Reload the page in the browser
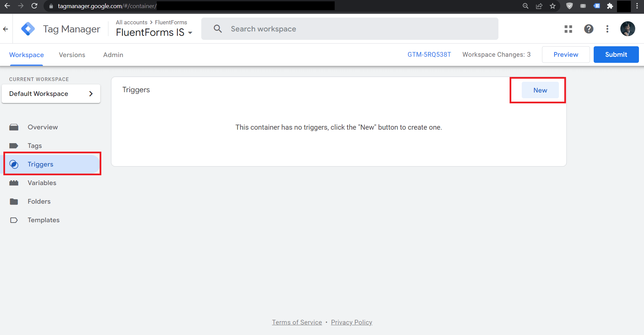The width and height of the screenshot is (644, 335). [34, 6]
